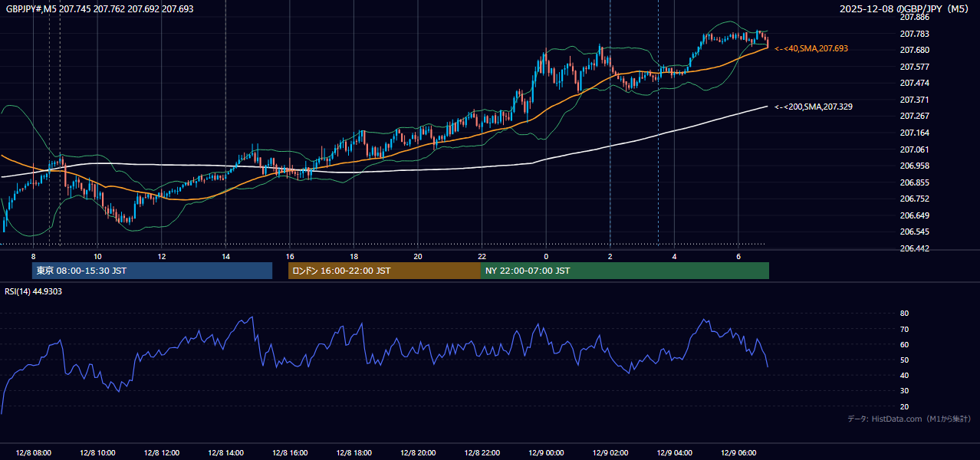
Task: Click date label 12/8 16:00
Action: click(x=290, y=452)
